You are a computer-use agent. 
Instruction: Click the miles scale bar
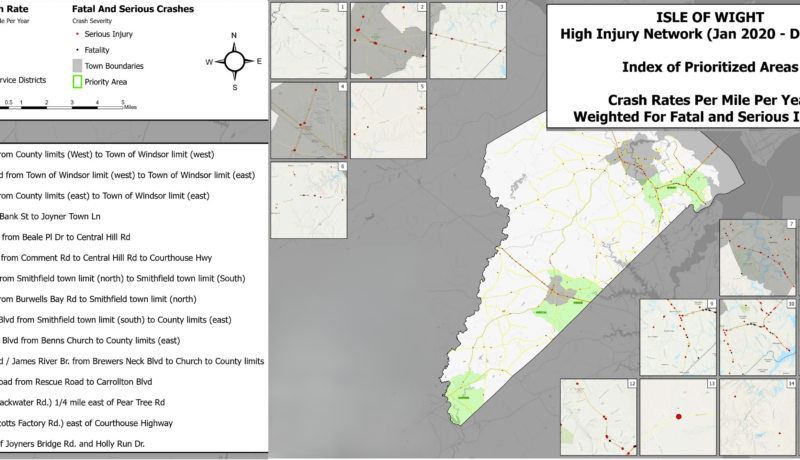pos(62,104)
